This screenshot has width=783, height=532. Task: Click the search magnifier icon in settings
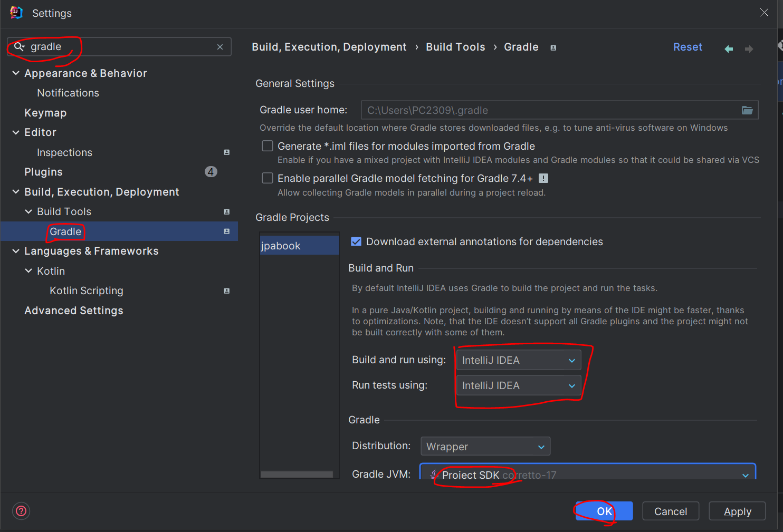tap(19, 46)
